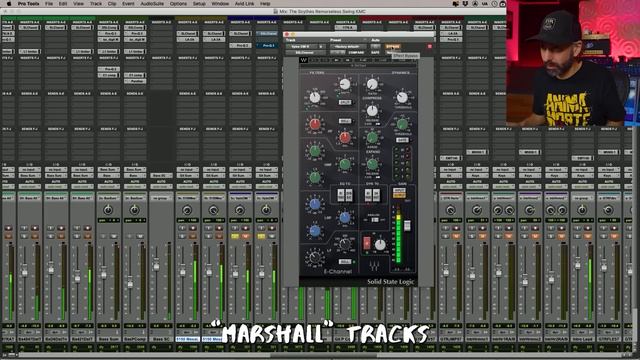Toggle the GATE button in dynamics

click(402, 140)
